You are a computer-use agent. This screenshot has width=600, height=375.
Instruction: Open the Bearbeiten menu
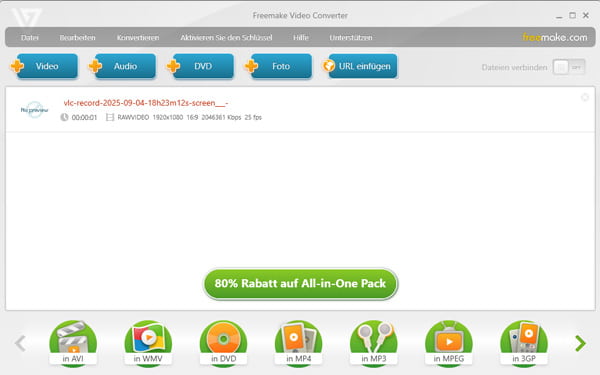point(77,38)
